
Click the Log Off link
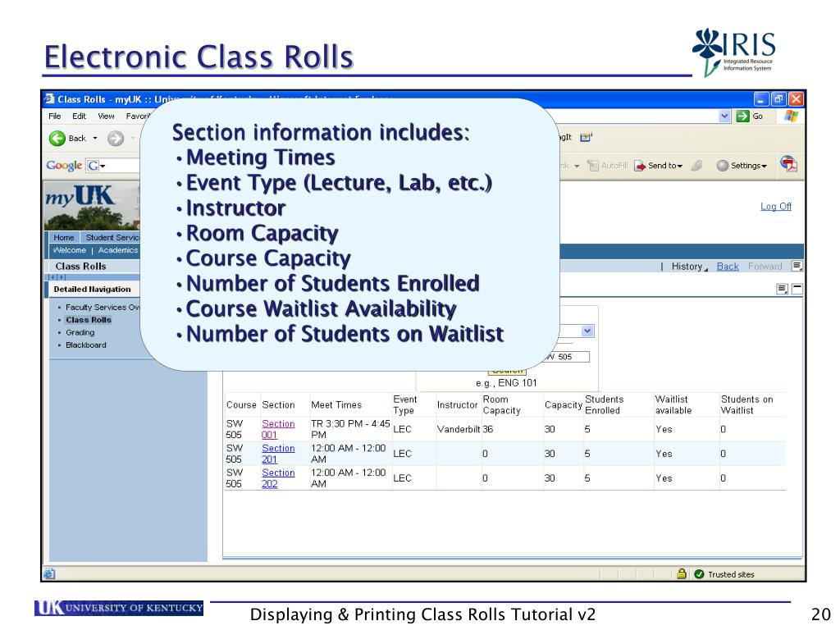click(x=776, y=207)
